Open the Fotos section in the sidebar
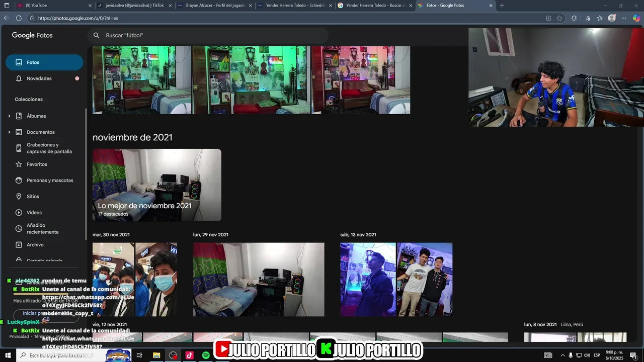The height and width of the screenshot is (362, 644). (x=44, y=62)
